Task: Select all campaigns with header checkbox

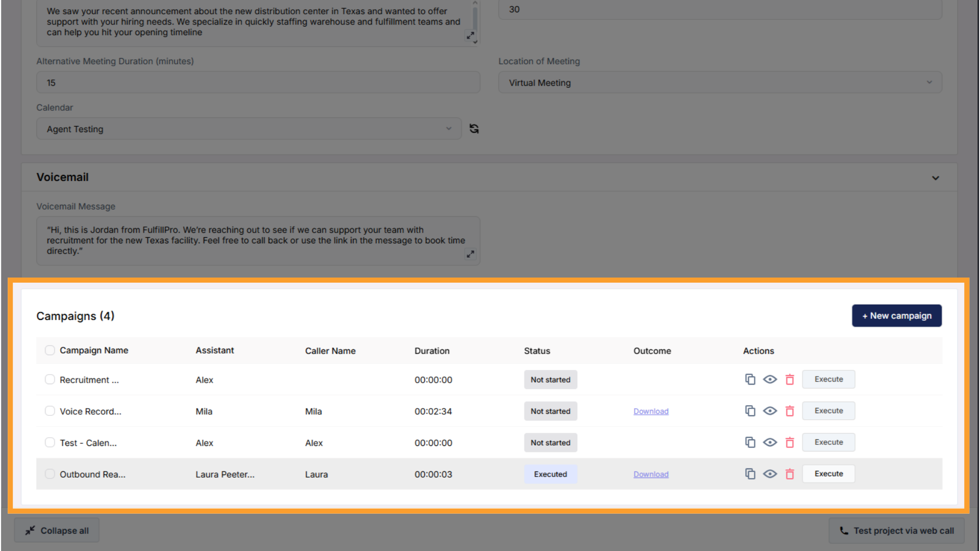Action: (x=50, y=350)
